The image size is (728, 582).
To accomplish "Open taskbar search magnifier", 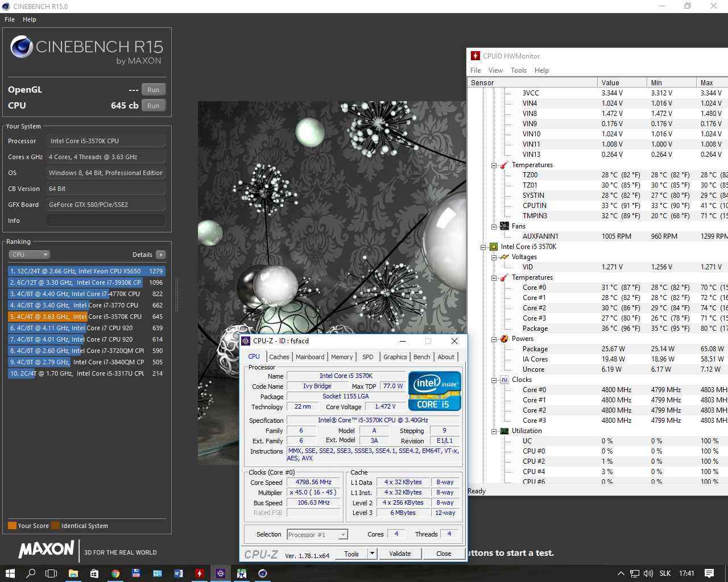I will click(x=31, y=573).
